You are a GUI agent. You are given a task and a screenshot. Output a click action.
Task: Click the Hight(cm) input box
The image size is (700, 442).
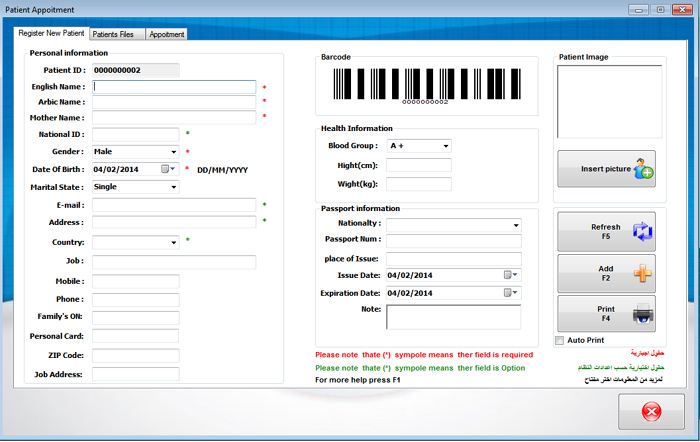tap(419, 165)
